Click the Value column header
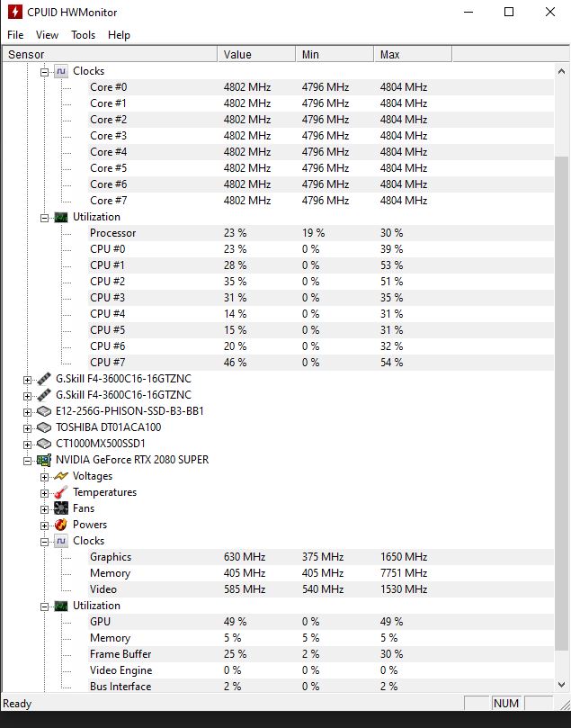The width and height of the screenshot is (571, 728). (x=256, y=54)
